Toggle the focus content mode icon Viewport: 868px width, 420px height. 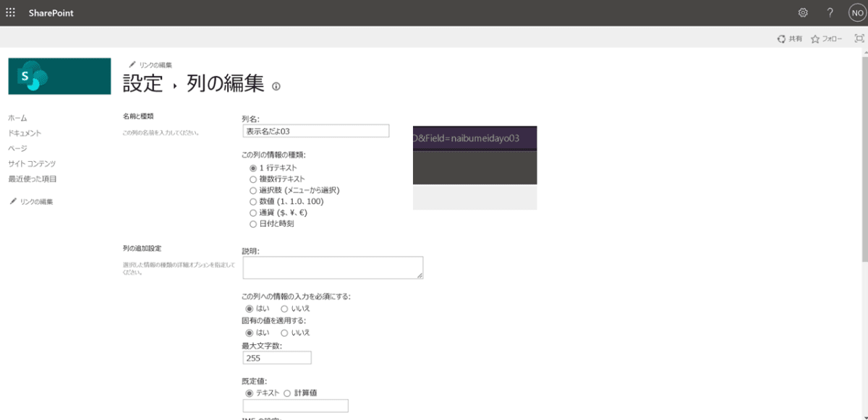point(859,38)
